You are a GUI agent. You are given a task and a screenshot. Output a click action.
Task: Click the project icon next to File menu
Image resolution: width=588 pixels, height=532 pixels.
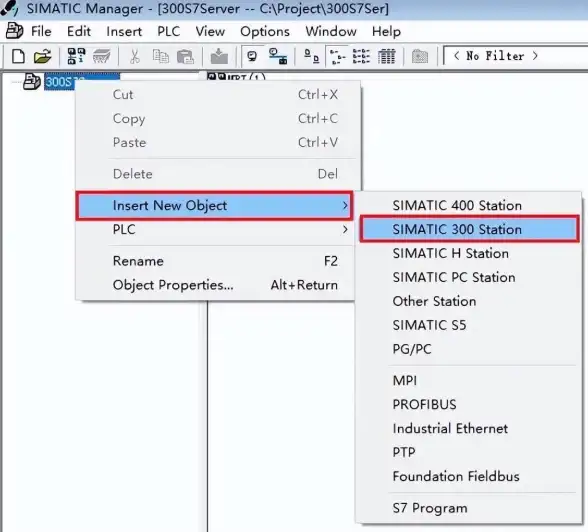pyautogui.click(x=15, y=31)
